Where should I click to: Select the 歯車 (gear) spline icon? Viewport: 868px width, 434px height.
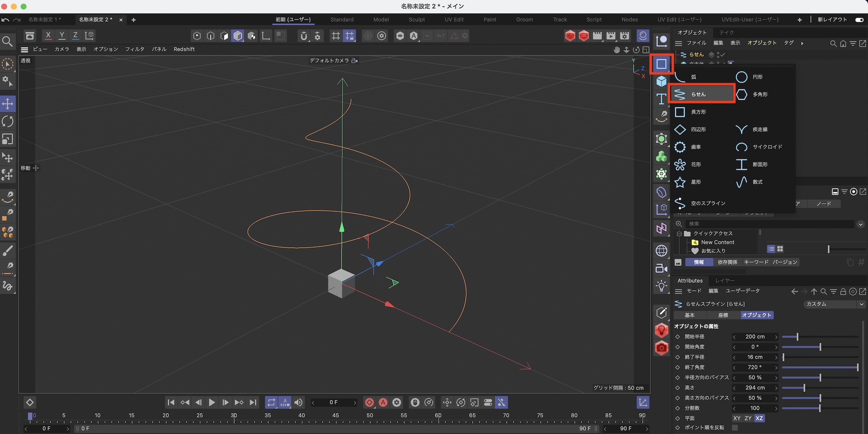(x=680, y=147)
